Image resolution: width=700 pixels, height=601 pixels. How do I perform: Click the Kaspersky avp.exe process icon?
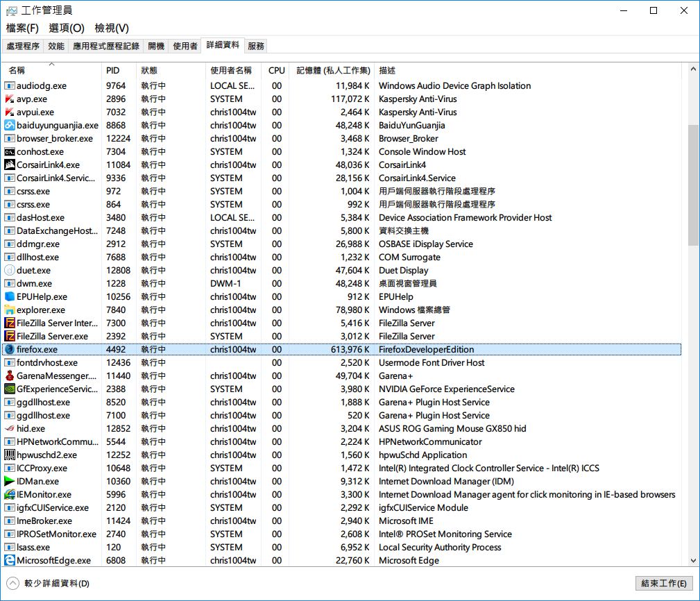click(10, 99)
